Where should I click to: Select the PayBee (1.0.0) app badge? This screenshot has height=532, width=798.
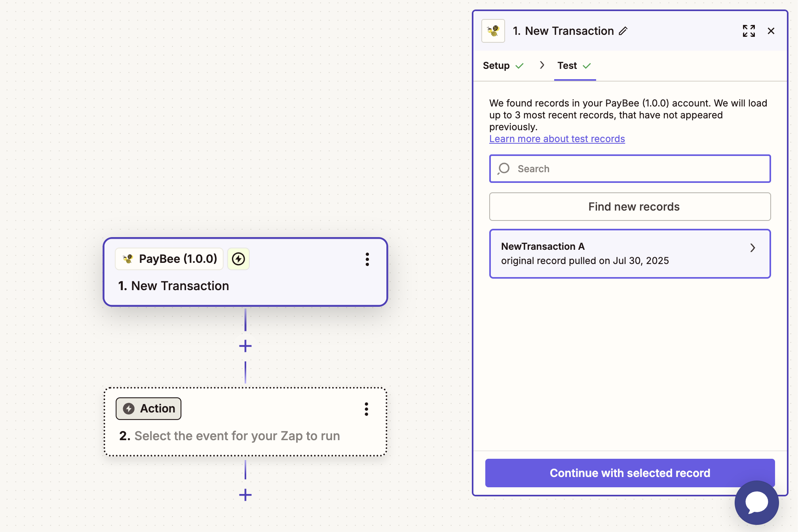point(170,259)
